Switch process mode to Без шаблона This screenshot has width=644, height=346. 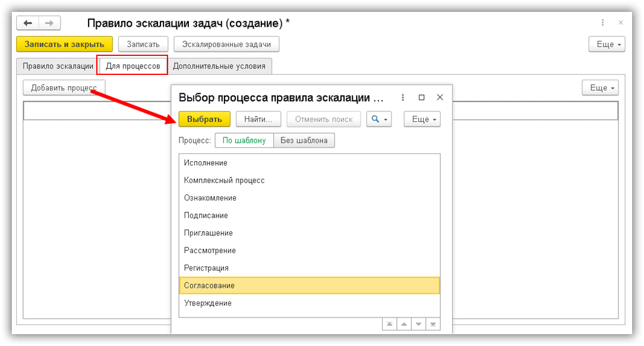tap(304, 140)
